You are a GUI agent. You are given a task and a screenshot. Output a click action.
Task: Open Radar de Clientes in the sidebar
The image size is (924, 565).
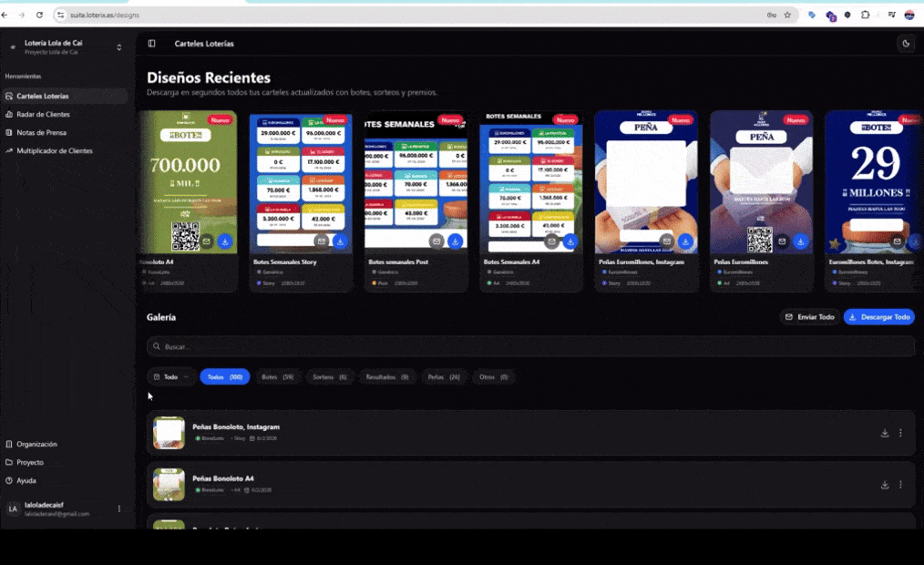[43, 115]
